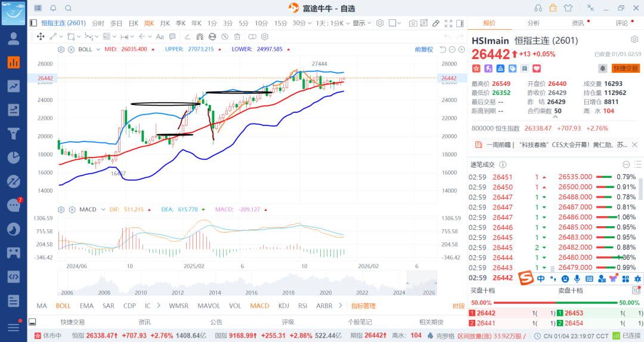Screen dimensions: 644x342
Task: Click the historical range overview timeline
Action: [x=247, y=284]
